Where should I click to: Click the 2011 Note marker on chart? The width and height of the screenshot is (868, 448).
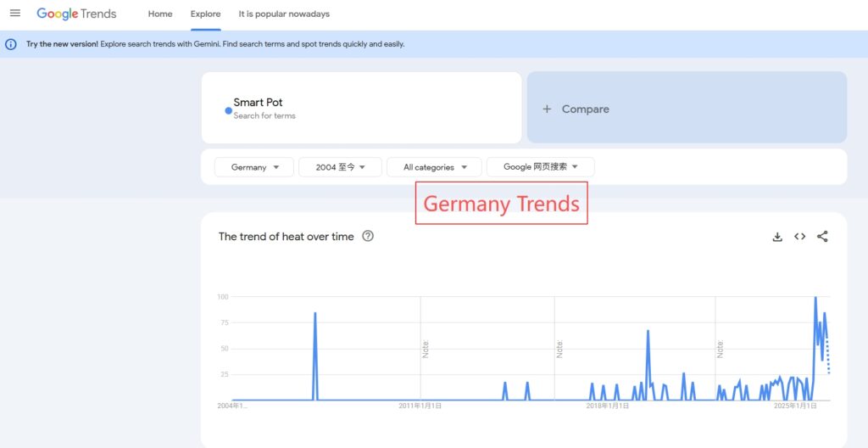(426, 348)
